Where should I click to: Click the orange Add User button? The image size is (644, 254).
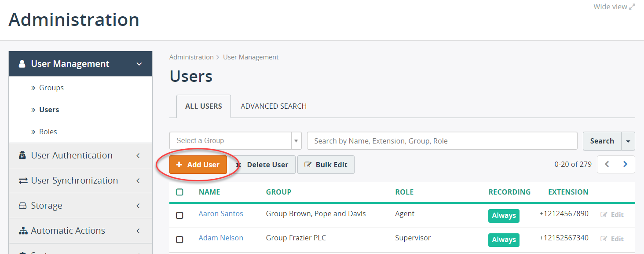pyautogui.click(x=198, y=165)
